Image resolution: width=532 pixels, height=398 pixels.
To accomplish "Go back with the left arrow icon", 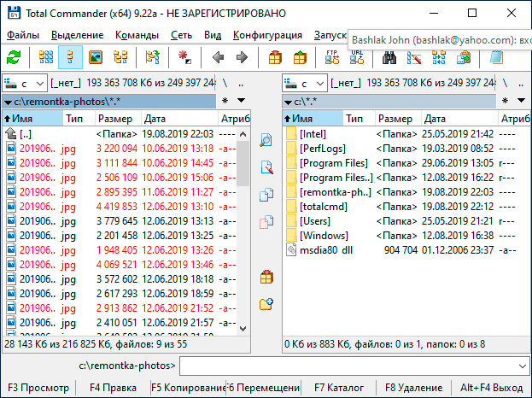I will 218,57.
